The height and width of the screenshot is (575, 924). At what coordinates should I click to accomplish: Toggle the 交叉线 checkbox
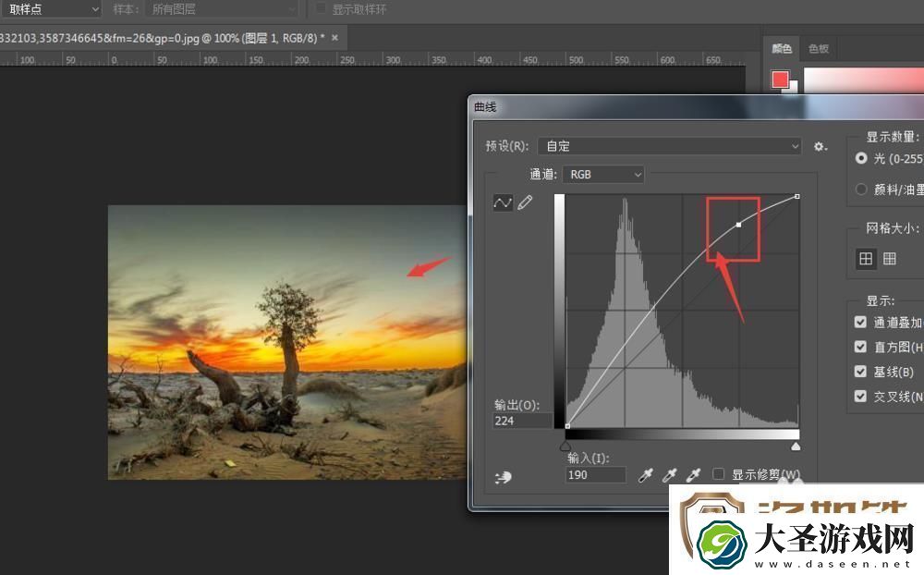click(860, 397)
